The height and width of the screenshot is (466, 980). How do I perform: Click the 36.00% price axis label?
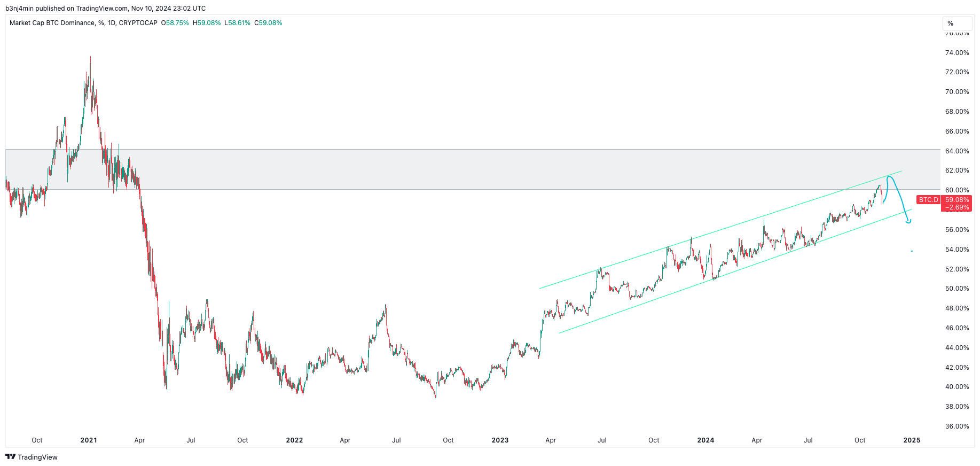pos(957,426)
